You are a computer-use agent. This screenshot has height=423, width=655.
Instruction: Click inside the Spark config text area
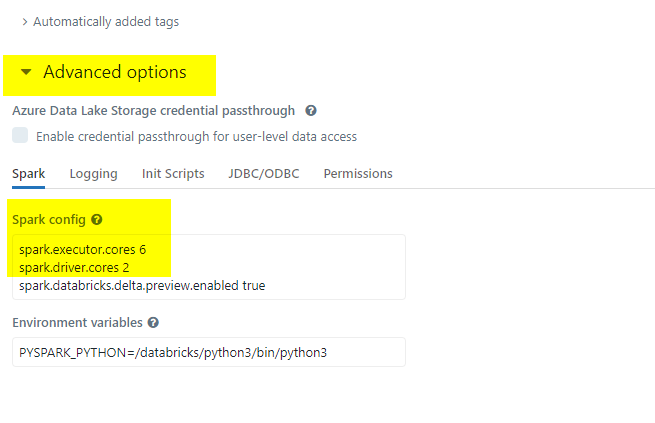[209, 267]
